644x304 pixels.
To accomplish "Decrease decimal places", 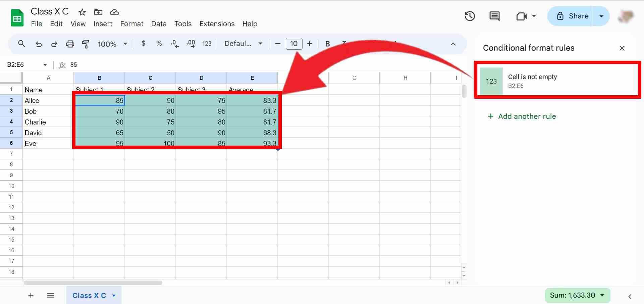I will [174, 44].
